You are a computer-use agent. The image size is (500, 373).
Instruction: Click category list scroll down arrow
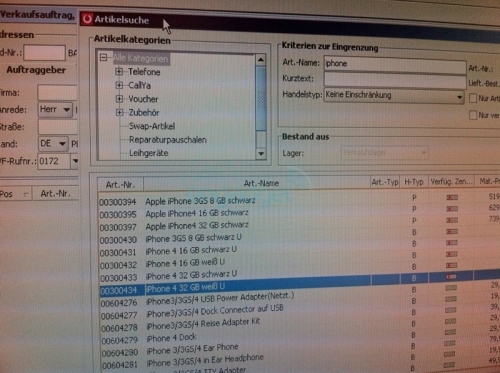261,154
